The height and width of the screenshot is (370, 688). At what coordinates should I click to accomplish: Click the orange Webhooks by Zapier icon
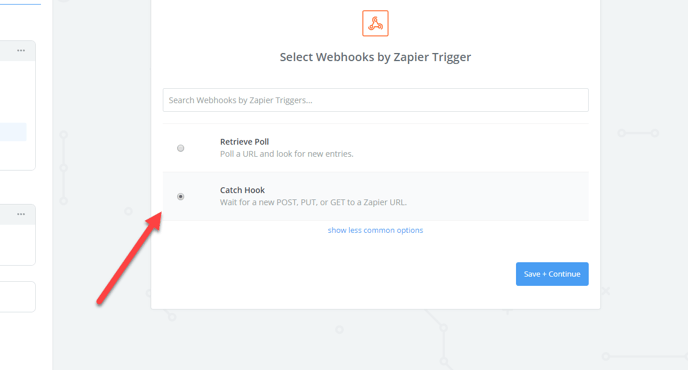(x=375, y=23)
